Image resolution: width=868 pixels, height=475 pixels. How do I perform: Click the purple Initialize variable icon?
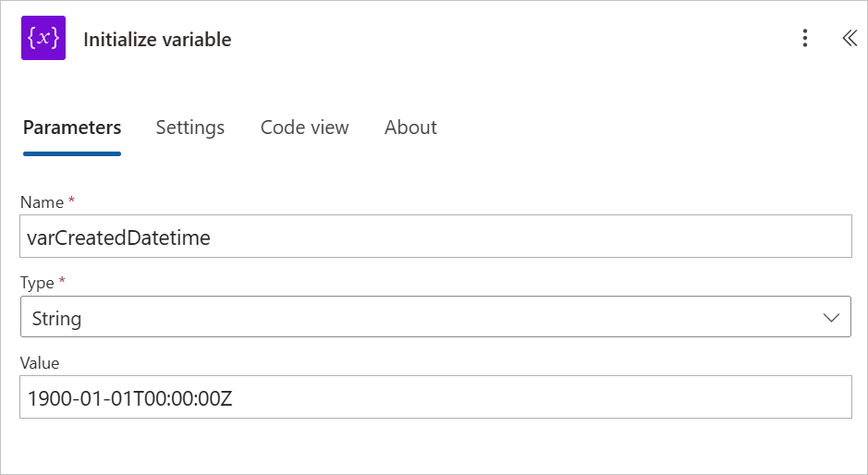point(43,39)
